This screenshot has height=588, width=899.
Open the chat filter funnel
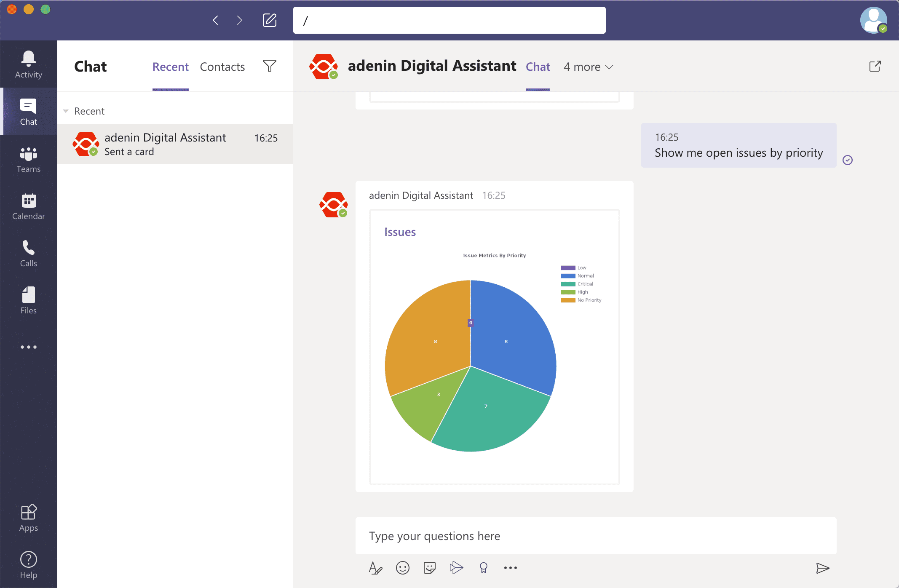270,66
